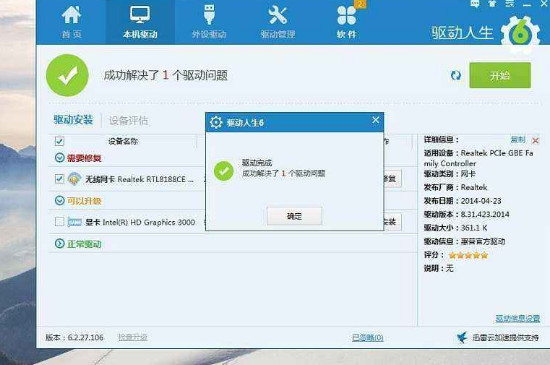Click the green checkmark in the dialog
Viewport: 550px width, 365px height.
coord(223,171)
